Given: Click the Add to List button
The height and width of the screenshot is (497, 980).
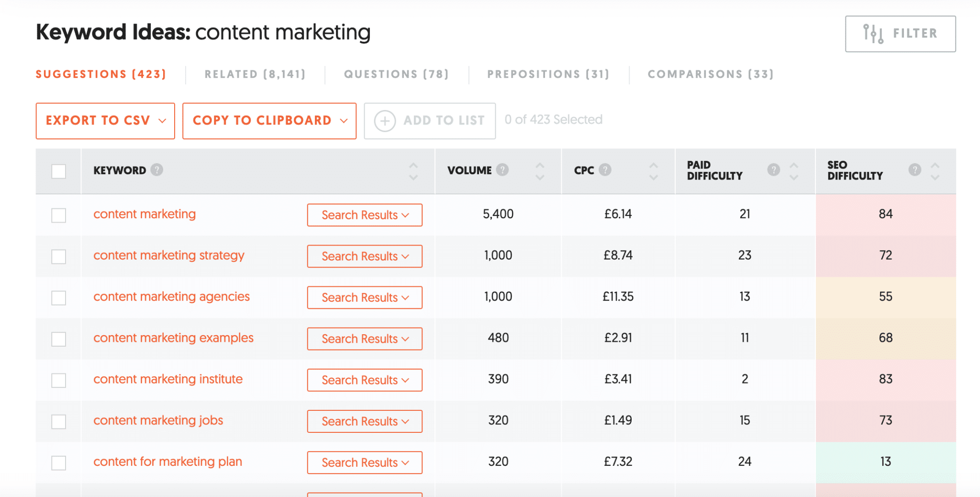Looking at the screenshot, I should coord(430,121).
